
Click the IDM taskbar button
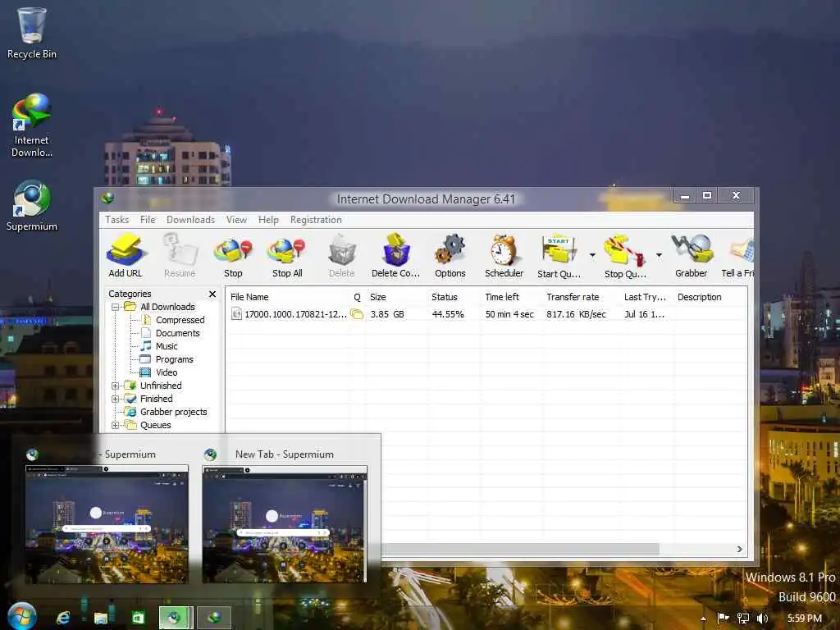(214, 618)
